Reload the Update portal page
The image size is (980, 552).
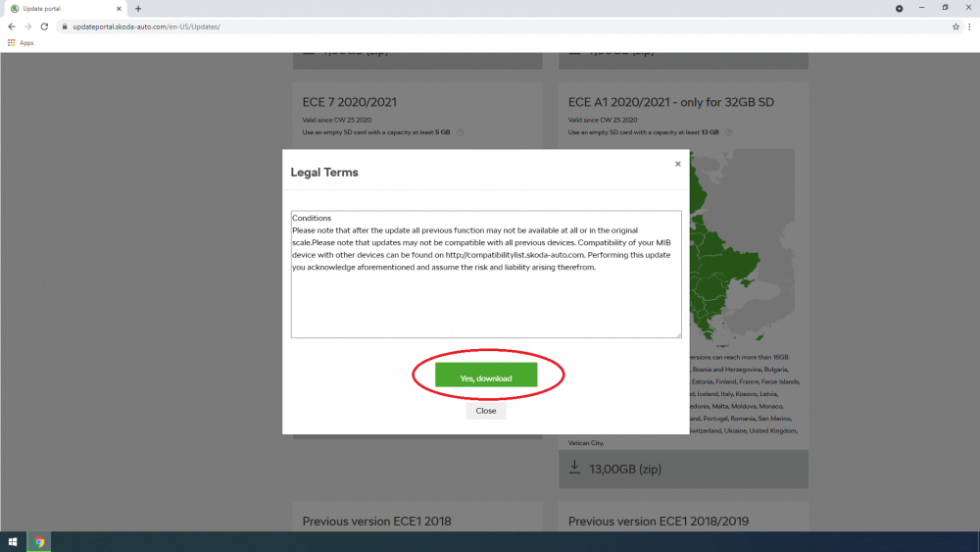coord(44,26)
